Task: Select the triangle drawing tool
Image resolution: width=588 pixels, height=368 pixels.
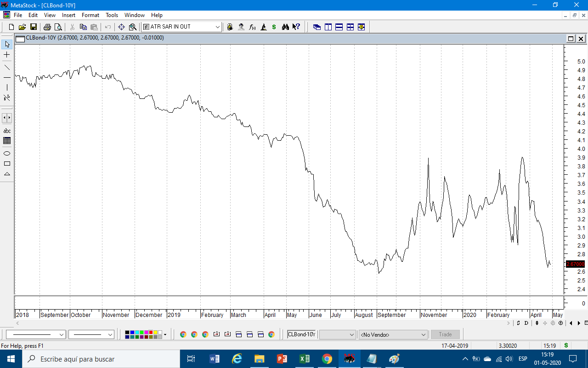Action: point(7,174)
